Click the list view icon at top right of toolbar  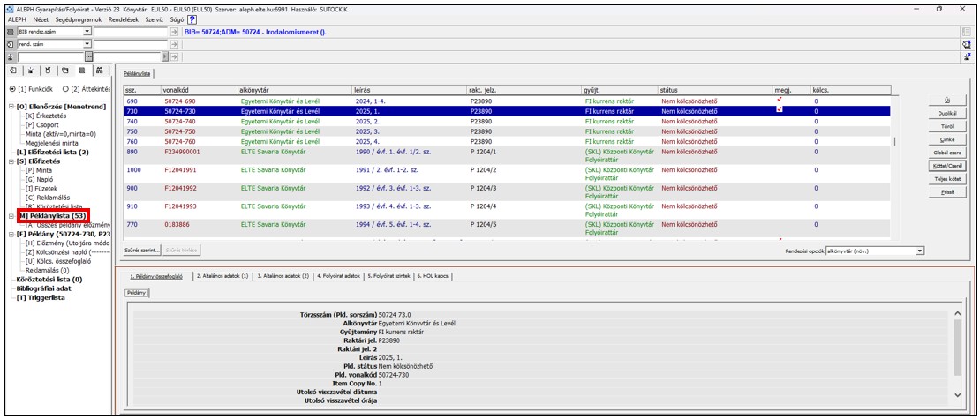coord(968,31)
